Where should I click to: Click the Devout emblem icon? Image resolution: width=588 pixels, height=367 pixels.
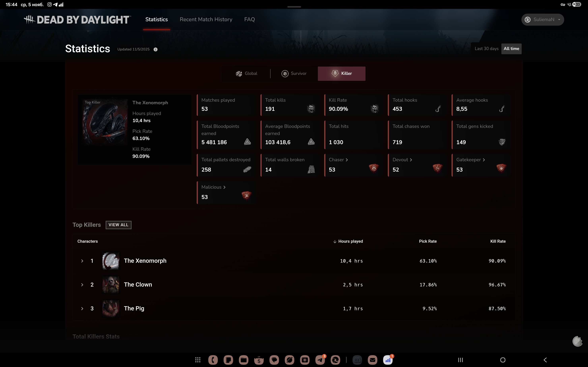click(x=437, y=168)
